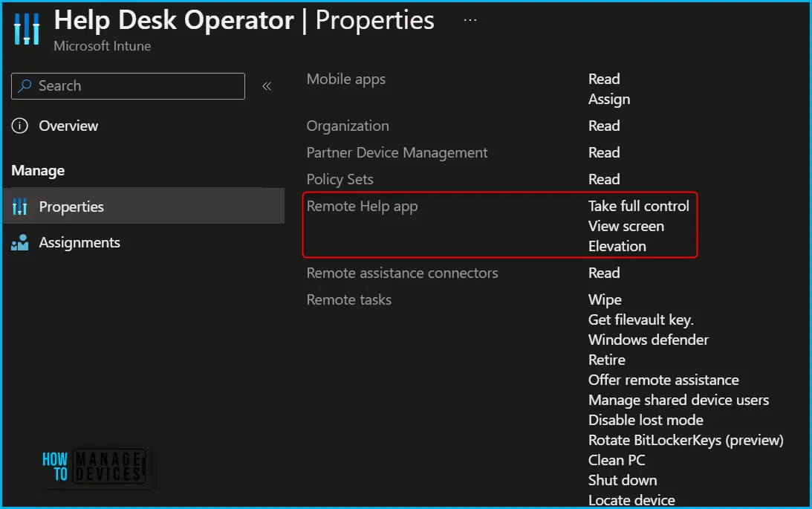Click the magnifier icon in the Search box
Image resolution: width=812 pixels, height=509 pixels.
point(25,86)
